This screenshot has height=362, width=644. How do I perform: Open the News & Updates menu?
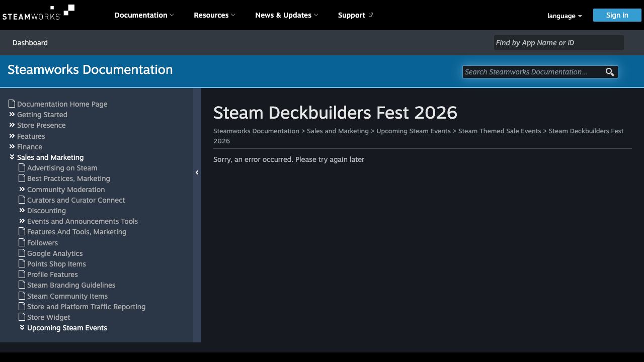pyautogui.click(x=286, y=15)
